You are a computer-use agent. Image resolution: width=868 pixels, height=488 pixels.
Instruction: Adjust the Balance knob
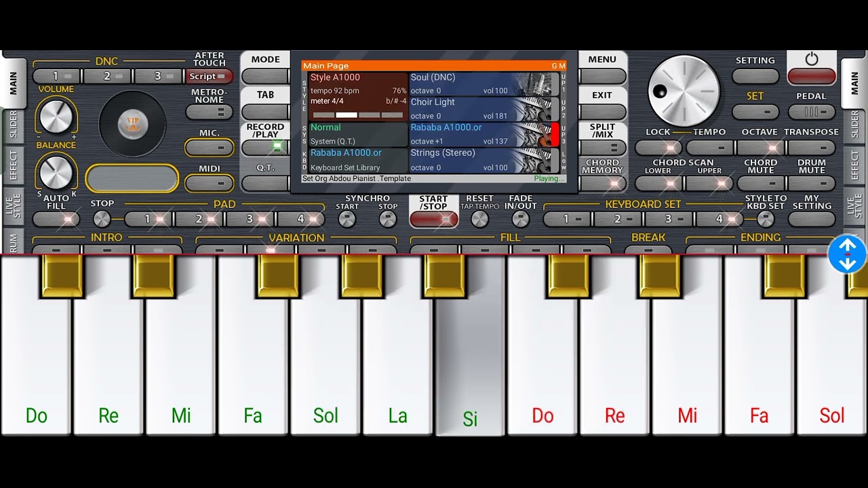[x=56, y=172]
